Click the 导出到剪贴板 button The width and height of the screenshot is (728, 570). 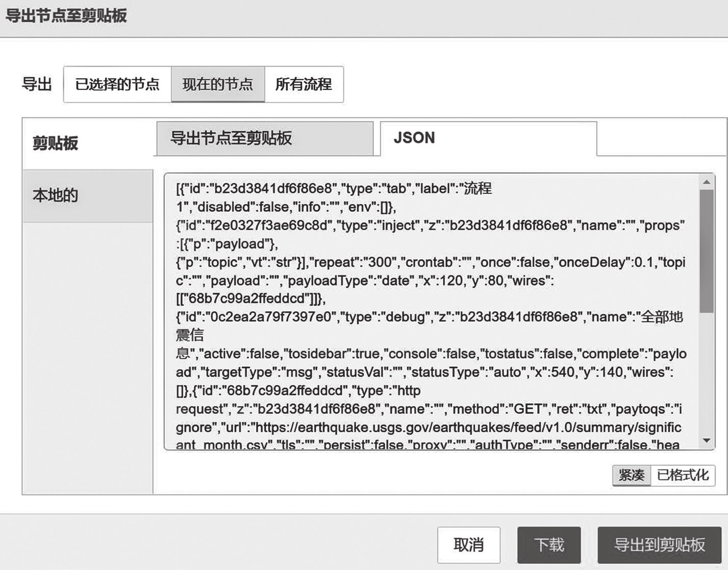click(659, 545)
